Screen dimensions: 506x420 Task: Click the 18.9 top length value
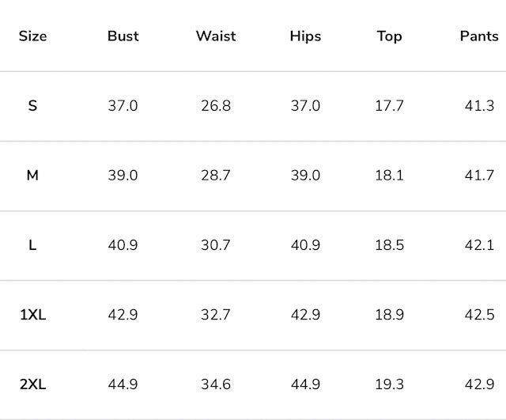(x=389, y=315)
